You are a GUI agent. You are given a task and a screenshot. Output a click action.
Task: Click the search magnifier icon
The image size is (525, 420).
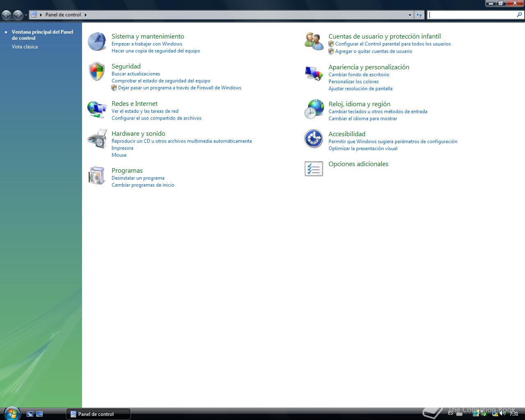[520, 15]
